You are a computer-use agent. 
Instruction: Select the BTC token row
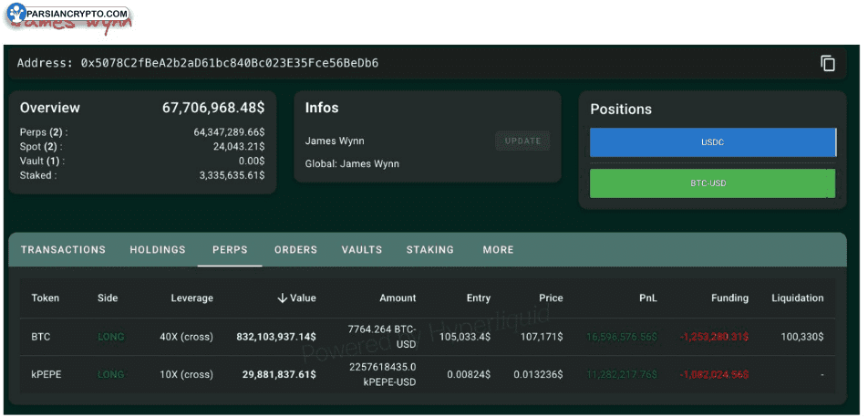click(x=41, y=337)
